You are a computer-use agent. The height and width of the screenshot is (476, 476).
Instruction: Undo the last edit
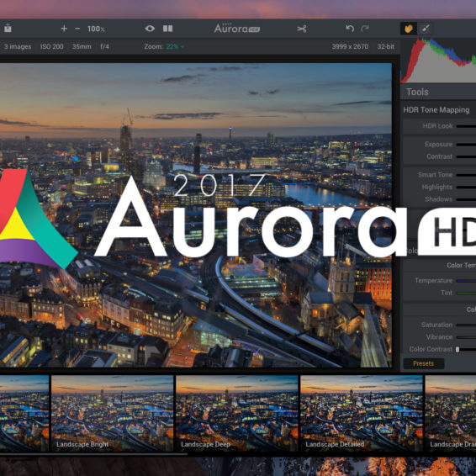pyautogui.click(x=350, y=29)
